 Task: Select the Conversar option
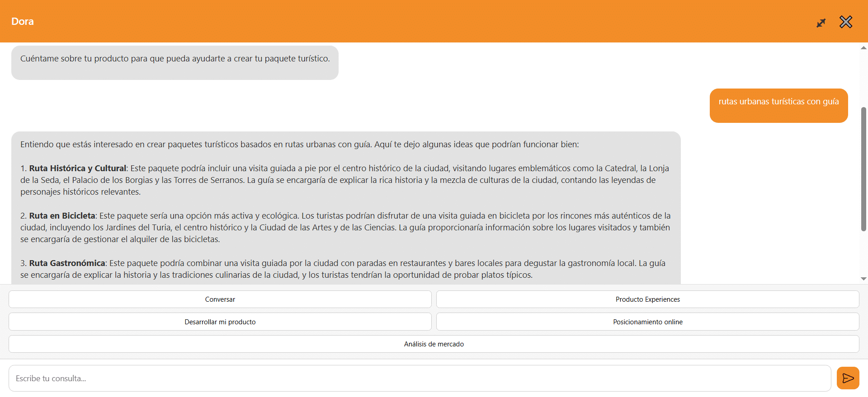tap(220, 299)
